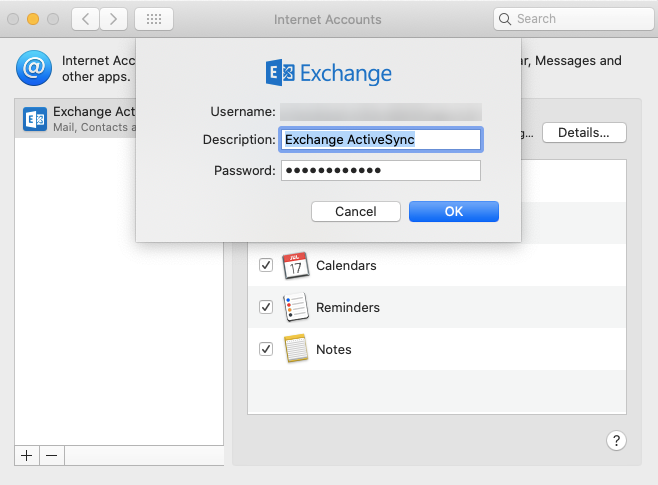Click the magnifying glass search icon
658x485 pixels.
point(505,19)
